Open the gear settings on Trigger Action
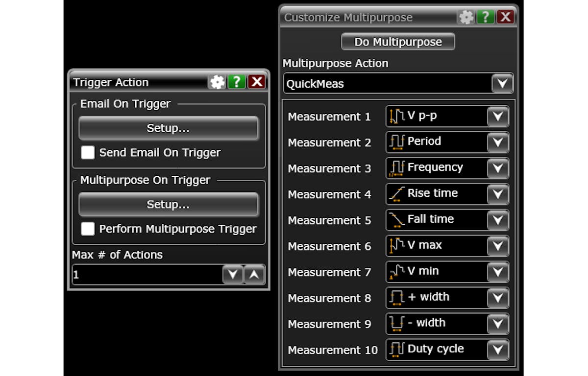This screenshot has height=376, width=588. pos(217,82)
